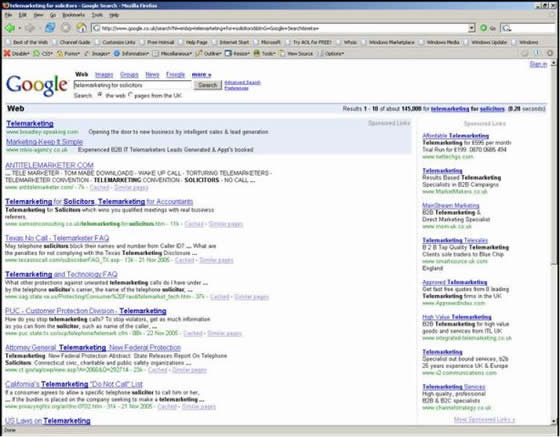The width and height of the screenshot is (560, 437).
Task: Open Back button history dropdown arrow
Action: coord(20,28)
